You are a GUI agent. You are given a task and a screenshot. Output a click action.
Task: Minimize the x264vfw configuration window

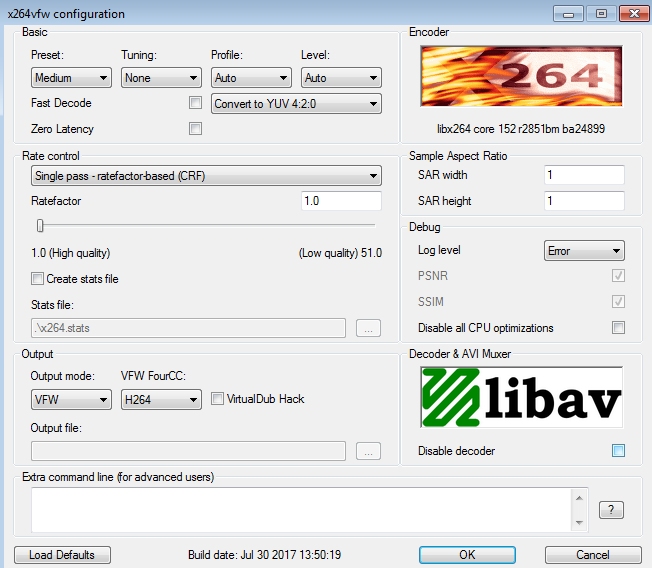(x=568, y=14)
